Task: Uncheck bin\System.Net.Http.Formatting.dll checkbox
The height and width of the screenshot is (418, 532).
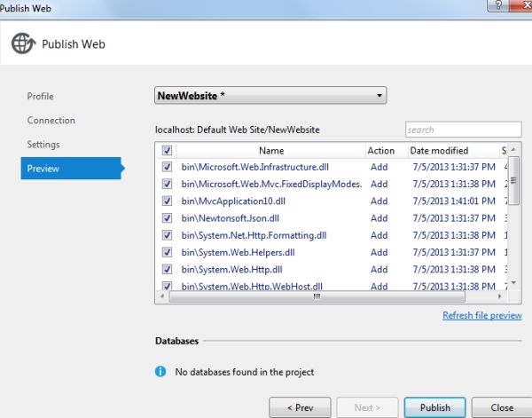Action: point(167,235)
